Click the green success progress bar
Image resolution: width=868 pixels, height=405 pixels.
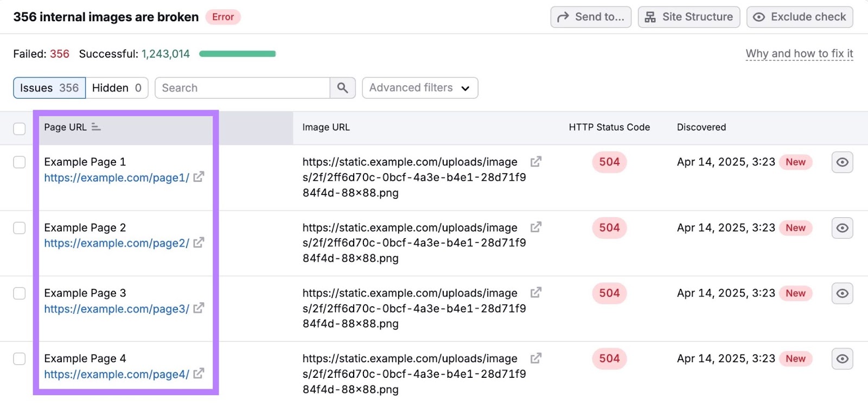pos(237,54)
